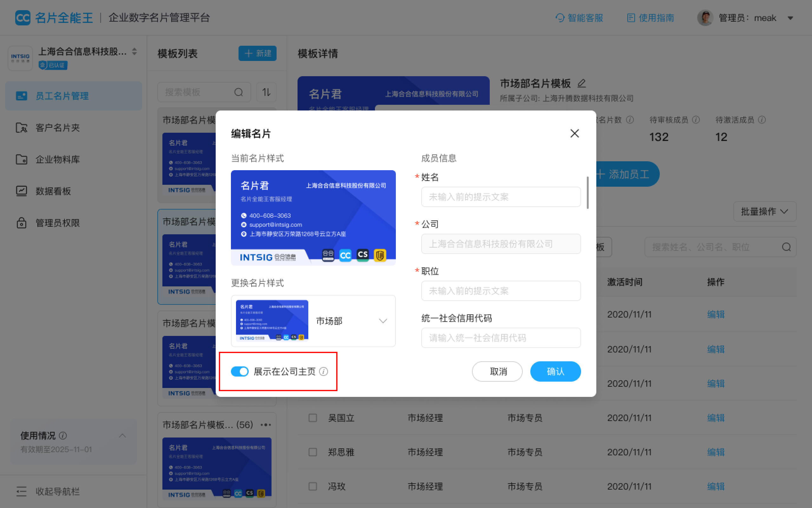The width and height of the screenshot is (812, 508).
Task: Click the 待激活成员 info icon
Action: pyautogui.click(x=762, y=120)
